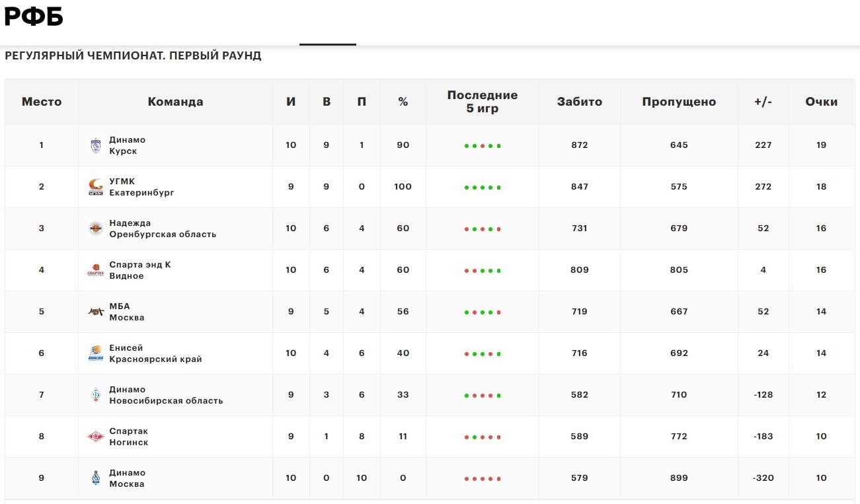Click Динамо Москва conceded value 899
860x504 pixels.
[x=679, y=478]
